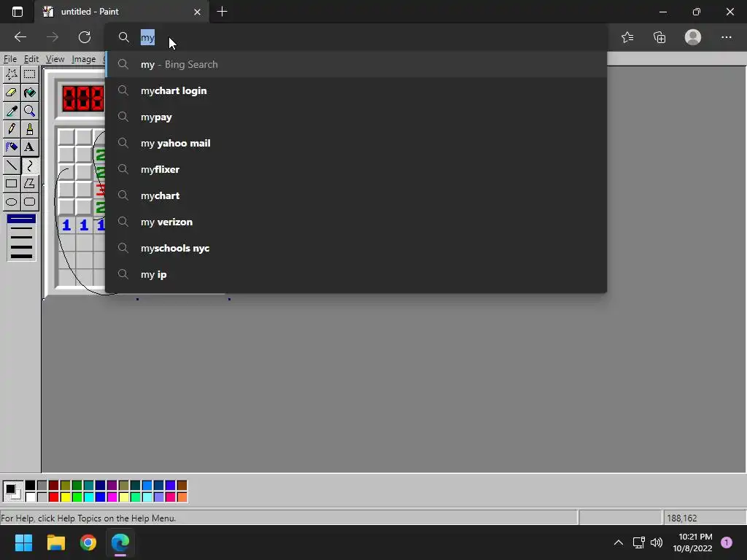The image size is (747, 560).
Task: Open a new browser tab
Action: point(222,12)
